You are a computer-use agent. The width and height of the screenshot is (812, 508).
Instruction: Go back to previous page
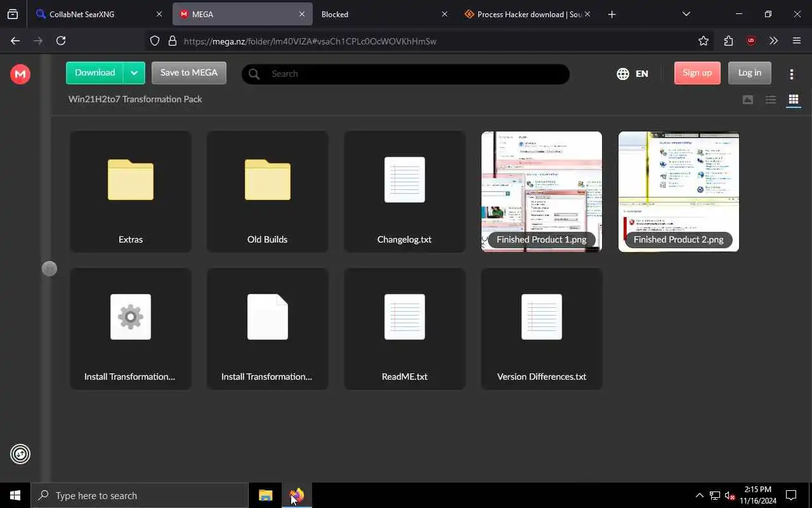point(15,41)
